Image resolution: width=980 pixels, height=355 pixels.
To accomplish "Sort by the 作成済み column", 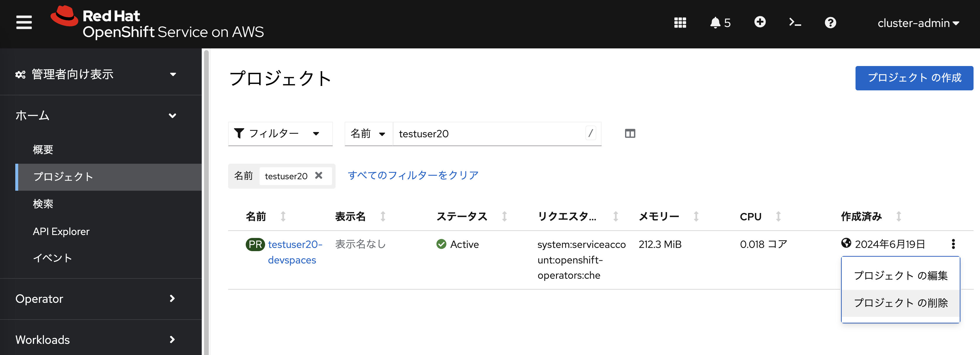I will 871,216.
